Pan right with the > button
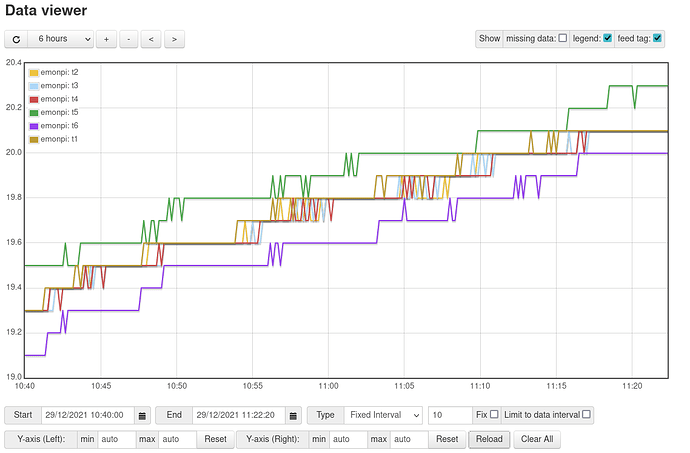 [174, 39]
